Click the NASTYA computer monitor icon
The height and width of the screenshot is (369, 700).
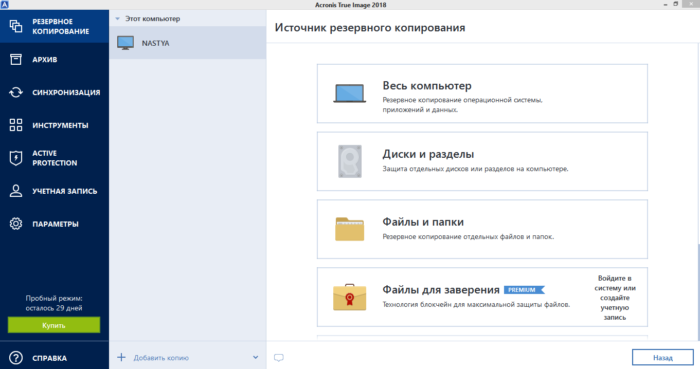click(x=125, y=43)
